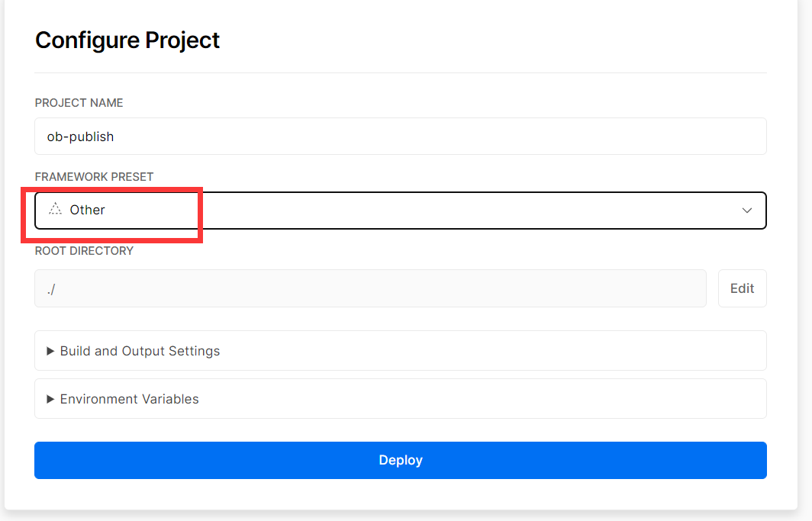Click the "./" root directory value
The height and width of the screenshot is (521, 812).
51,289
